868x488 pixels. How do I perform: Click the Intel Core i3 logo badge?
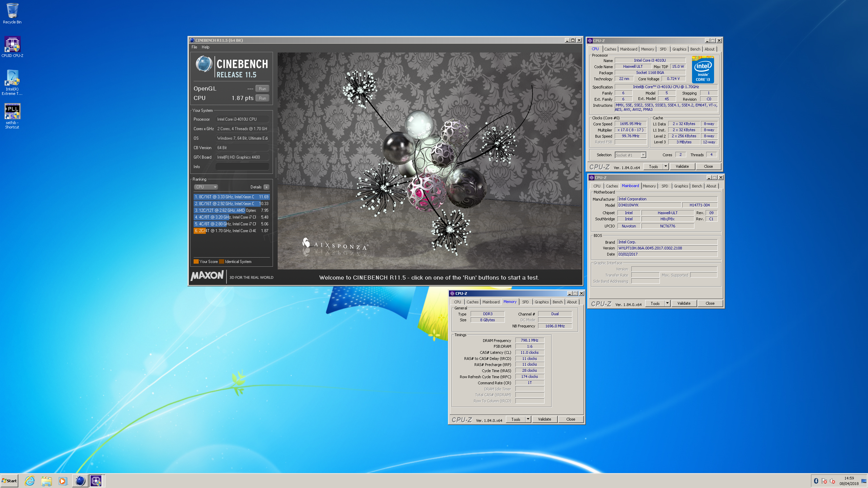703,70
